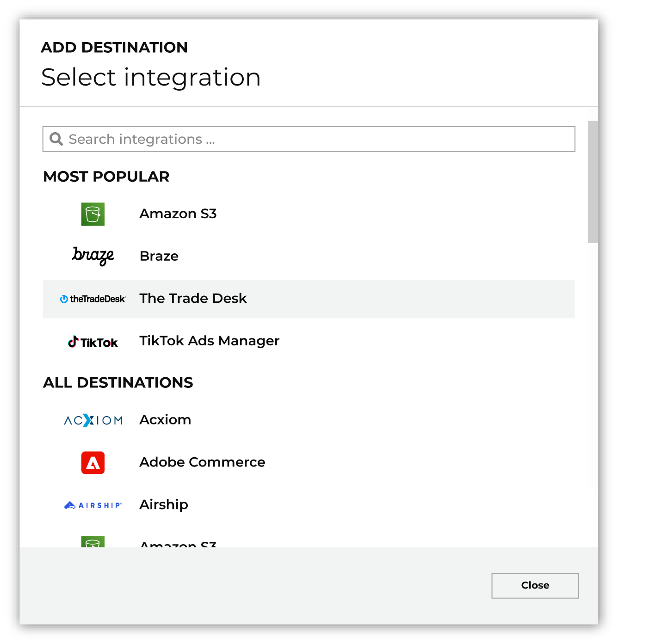Screen dimensions: 656x644
Task: Select the Acxiom destination name
Action: [165, 420]
